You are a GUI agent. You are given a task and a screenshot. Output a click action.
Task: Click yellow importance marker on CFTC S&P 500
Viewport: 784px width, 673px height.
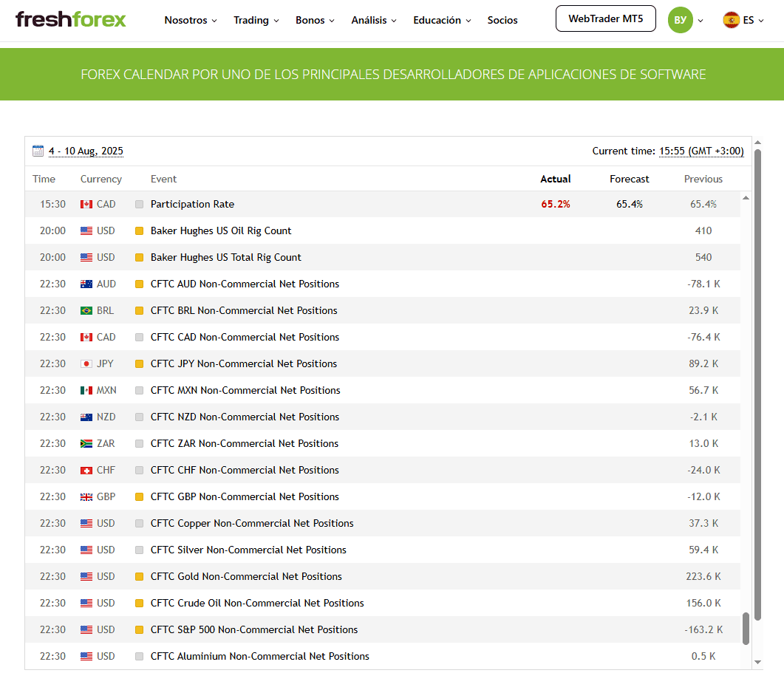tap(140, 629)
